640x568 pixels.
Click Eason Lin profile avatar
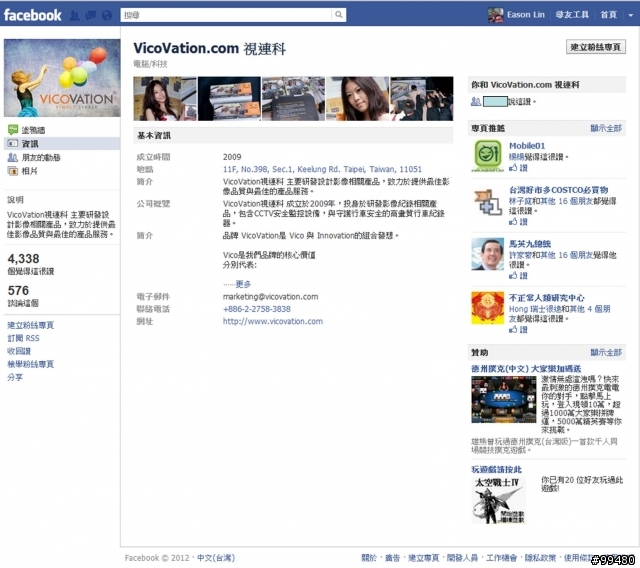click(x=496, y=15)
